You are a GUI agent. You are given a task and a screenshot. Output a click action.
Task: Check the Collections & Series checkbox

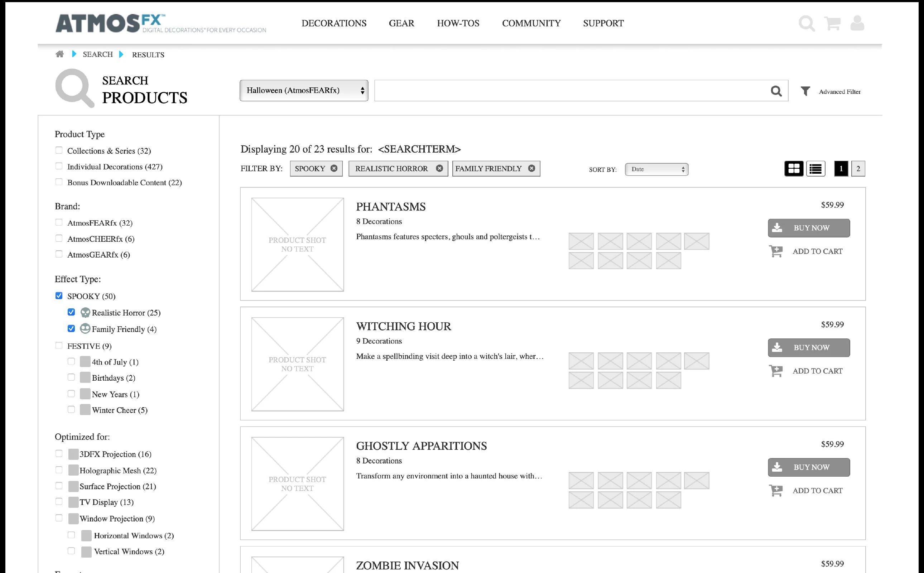pos(59,150)
